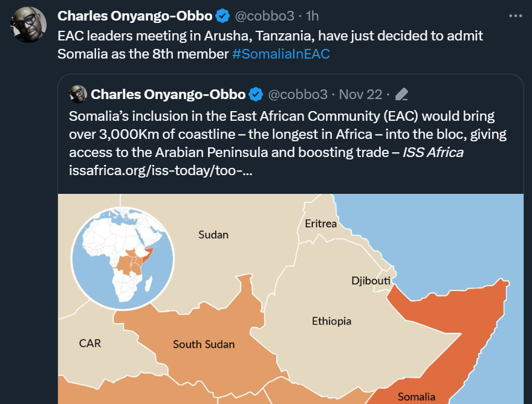The height and width of the screenshot is (404, 532).
Task: Click the verified badge beside the top author name
Action: (222, 16)
